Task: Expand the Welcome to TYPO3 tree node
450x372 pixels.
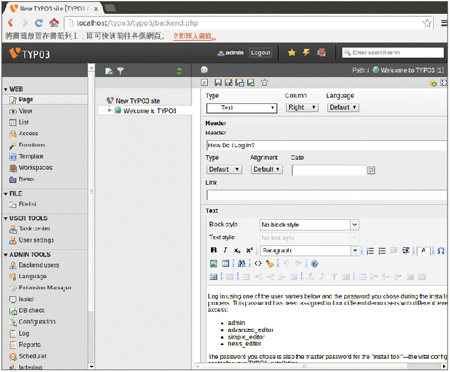Action: [109, 110]
